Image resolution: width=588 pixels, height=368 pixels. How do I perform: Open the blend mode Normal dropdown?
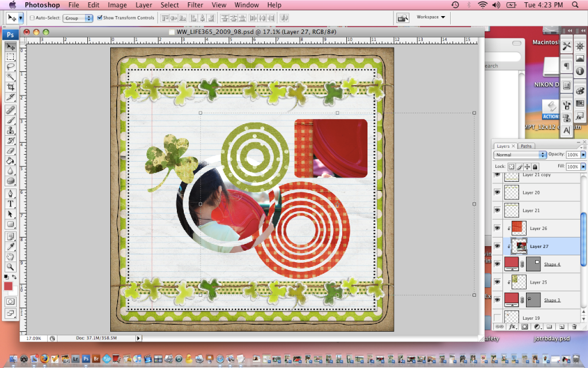(520, 155)
